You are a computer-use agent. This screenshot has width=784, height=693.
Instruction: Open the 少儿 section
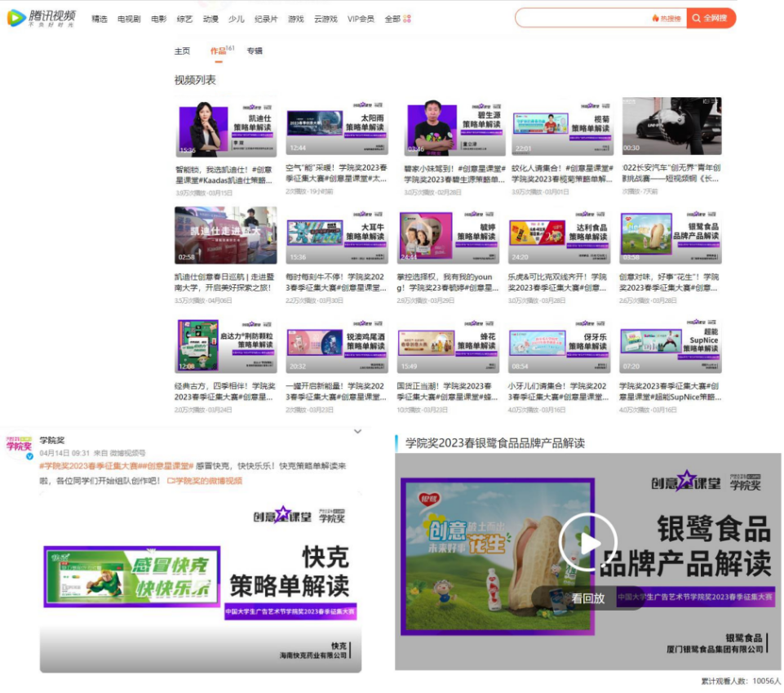coord(237,19)
